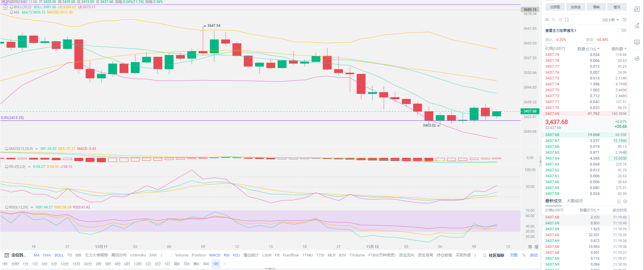The width and height of the screenshot is (644, 270).
Task: Show buy orders only in order book
Action: coord(554,20)
